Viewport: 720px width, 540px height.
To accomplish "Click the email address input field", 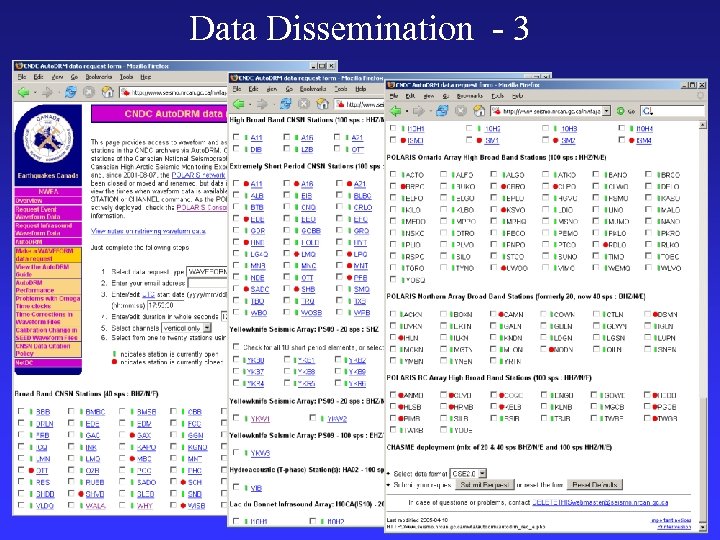I will click(207, 283).
